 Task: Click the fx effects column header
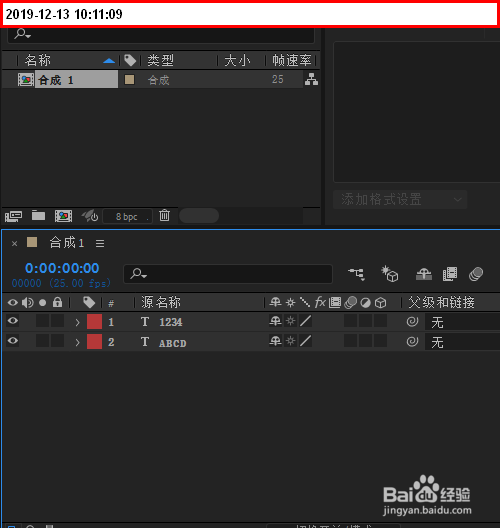(x=320, y=302)
